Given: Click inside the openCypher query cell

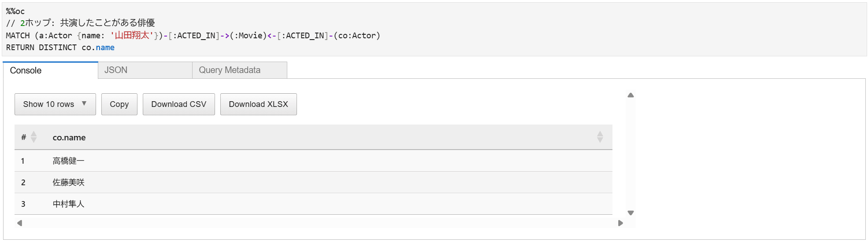Looking at the screenshot, I should pyautogui.click(x=434, y=29).
